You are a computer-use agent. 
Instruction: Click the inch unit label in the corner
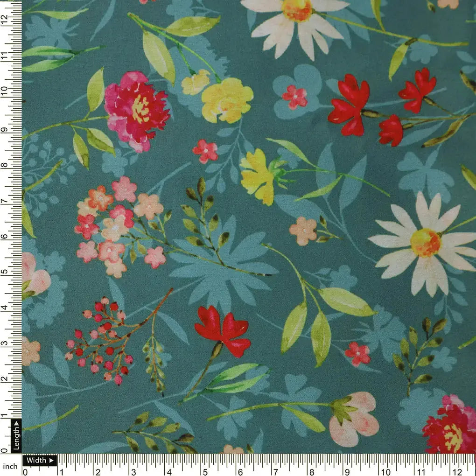click(10, 466)
